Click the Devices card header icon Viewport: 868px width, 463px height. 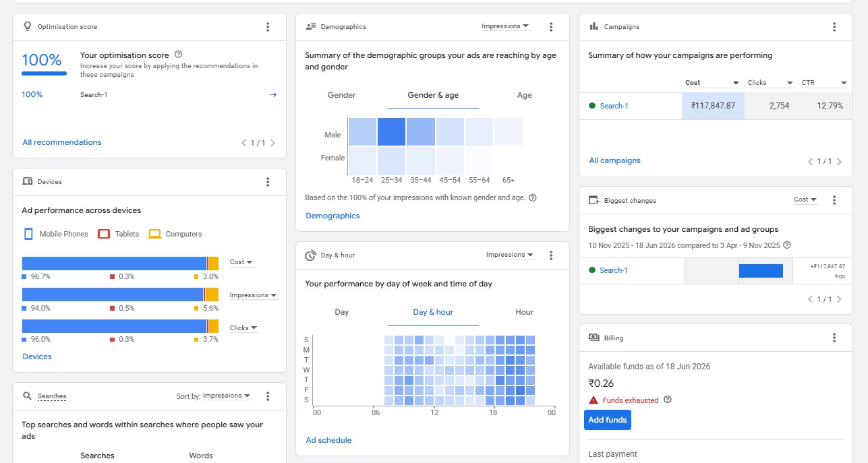pyautogui.click(x=28, y=181)
